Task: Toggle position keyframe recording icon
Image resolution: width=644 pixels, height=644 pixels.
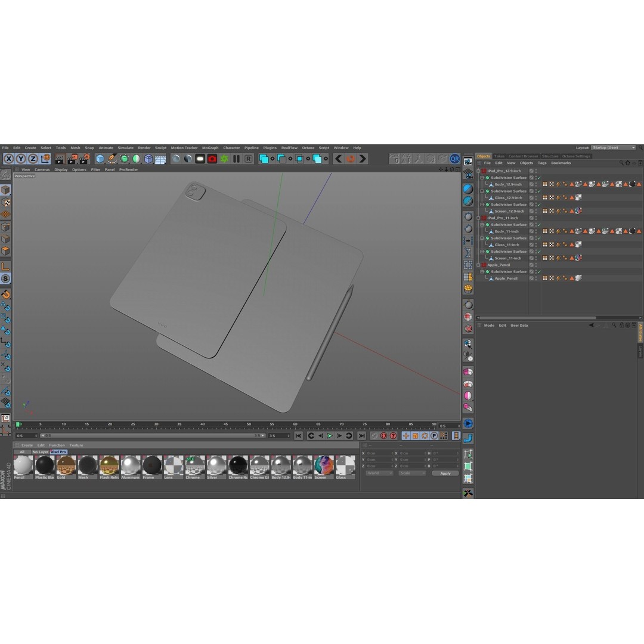Action: [x=406, y=436]
